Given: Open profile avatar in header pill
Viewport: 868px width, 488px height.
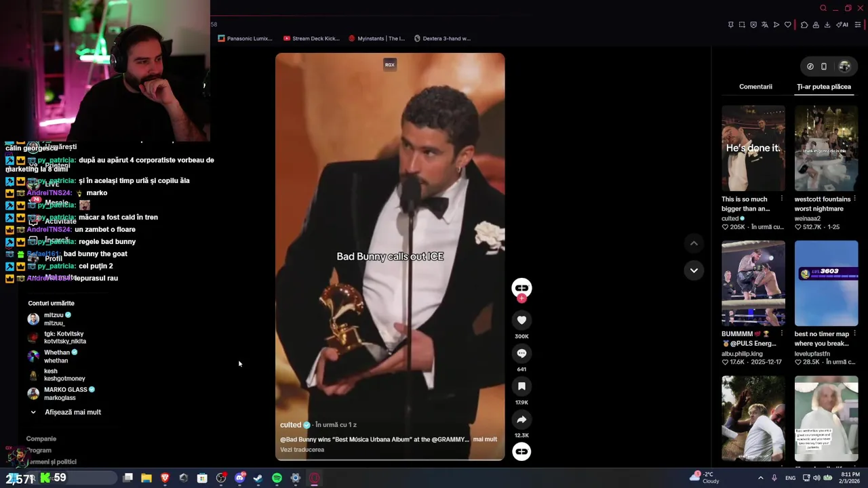Looking at the screenshot, I should pyautogui.click(x=844, y=66).
